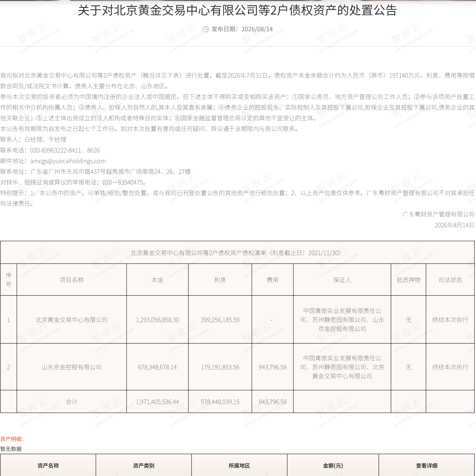The width and height of the screenshot is (476, 476).
Task: Click 终结本次执行 status in the 北京黄金交易中心 row
Action: (x=450, y=320)
